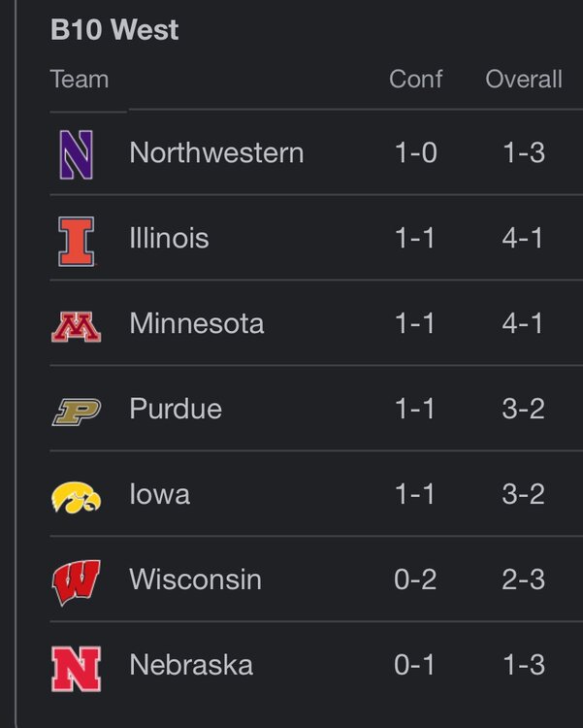The width and height of the screenshot is (583, 728).
Task: Go to the Minnesota team page
Action: [196, 324]
